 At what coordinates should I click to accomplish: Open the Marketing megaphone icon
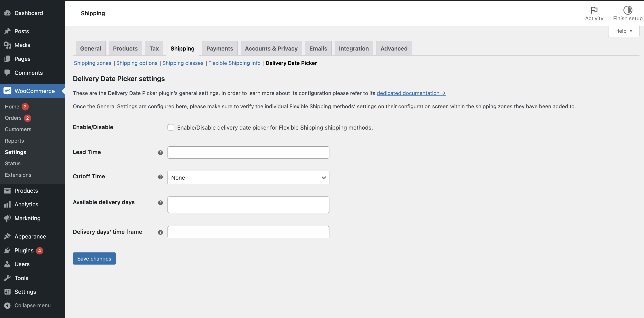(x=7, y=218)
